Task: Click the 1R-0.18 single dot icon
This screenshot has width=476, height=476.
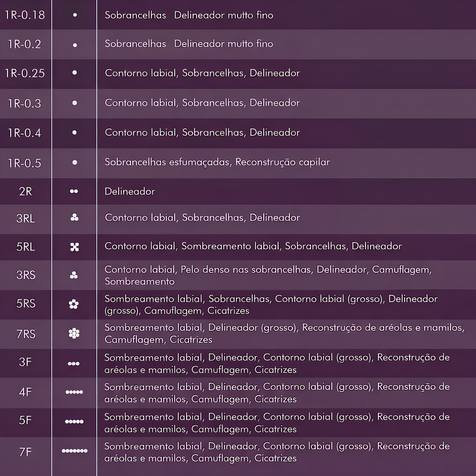Action: point(75,15)
